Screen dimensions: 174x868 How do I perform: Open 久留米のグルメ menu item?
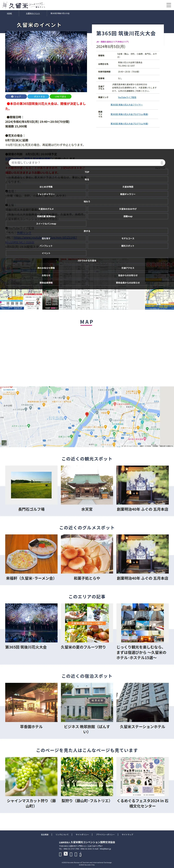(x=46, y=209)
